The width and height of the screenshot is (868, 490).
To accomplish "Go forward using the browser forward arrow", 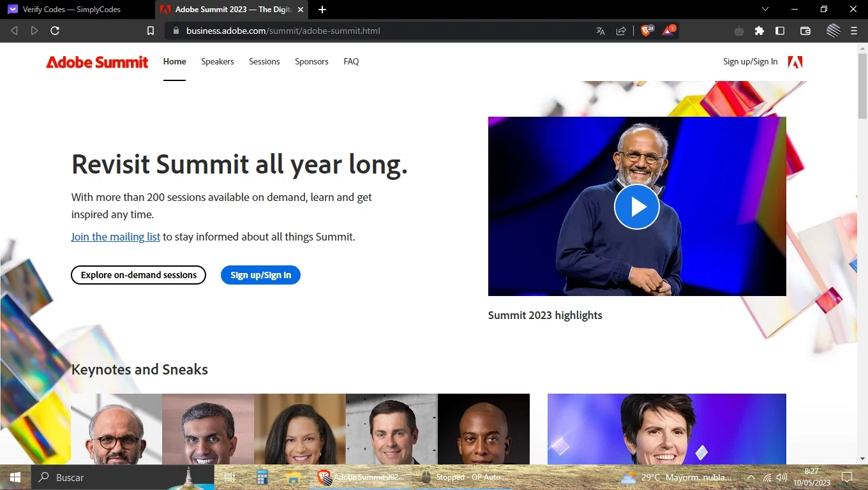I will tap(34, 31).
